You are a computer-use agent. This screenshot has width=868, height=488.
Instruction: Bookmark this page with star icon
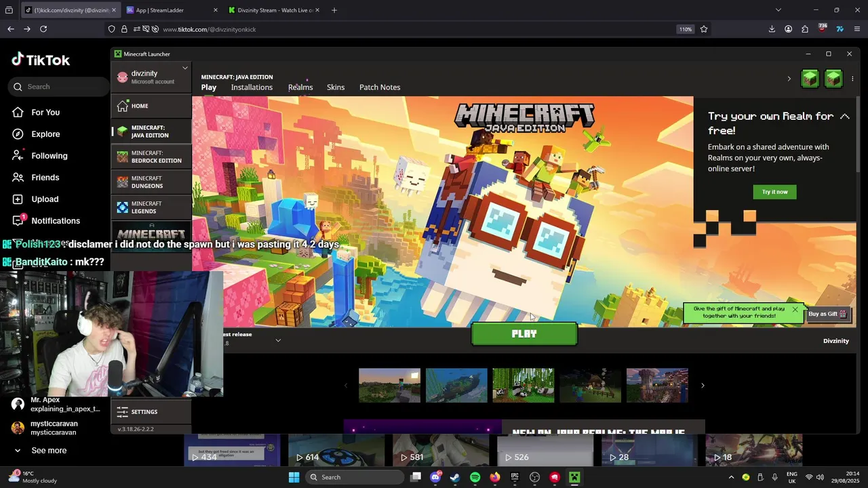coord(704,29)
